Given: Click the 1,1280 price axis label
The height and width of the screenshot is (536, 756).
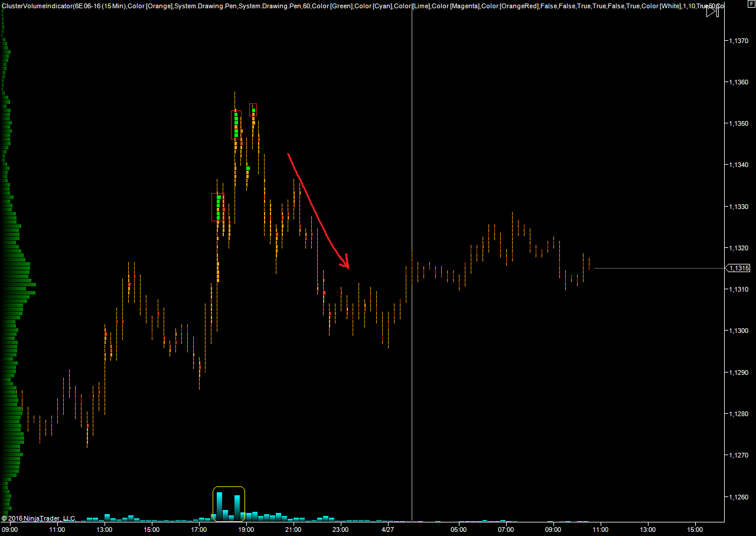Looking at the screenshot, I should [x=738, y=414].
